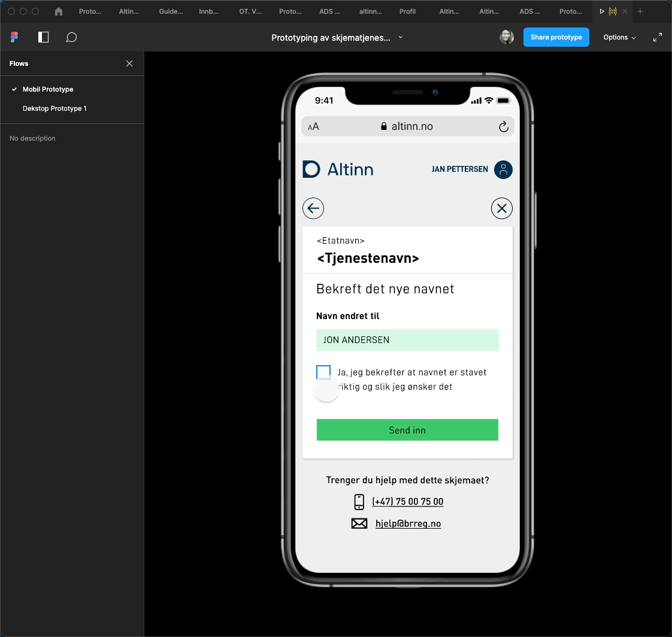Click Jan Pettersen profile avatar icon
The height and width of the screenshot is (637, 672).
tap(503, 169)
